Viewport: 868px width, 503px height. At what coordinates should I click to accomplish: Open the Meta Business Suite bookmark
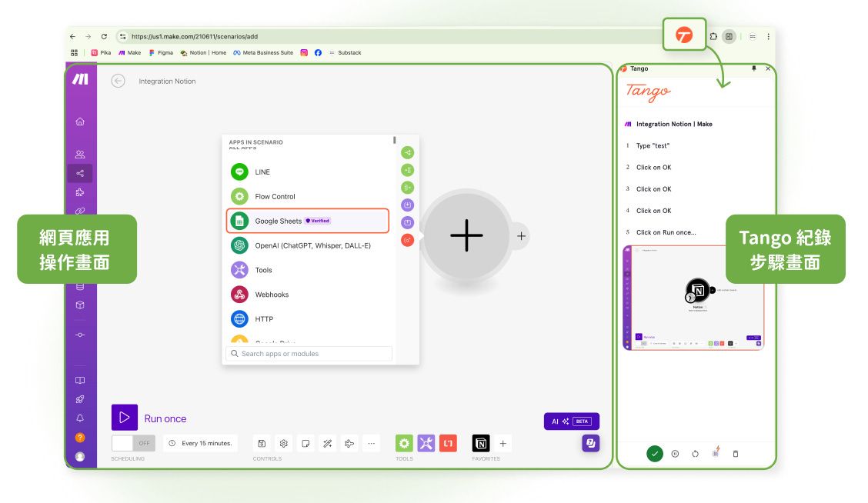[263, 52]
